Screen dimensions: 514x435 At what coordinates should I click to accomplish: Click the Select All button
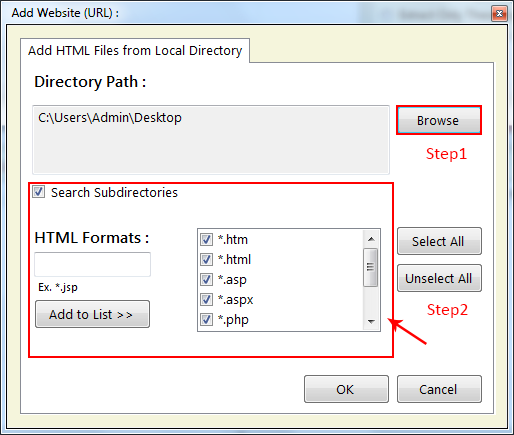click(x=439, y=241)
